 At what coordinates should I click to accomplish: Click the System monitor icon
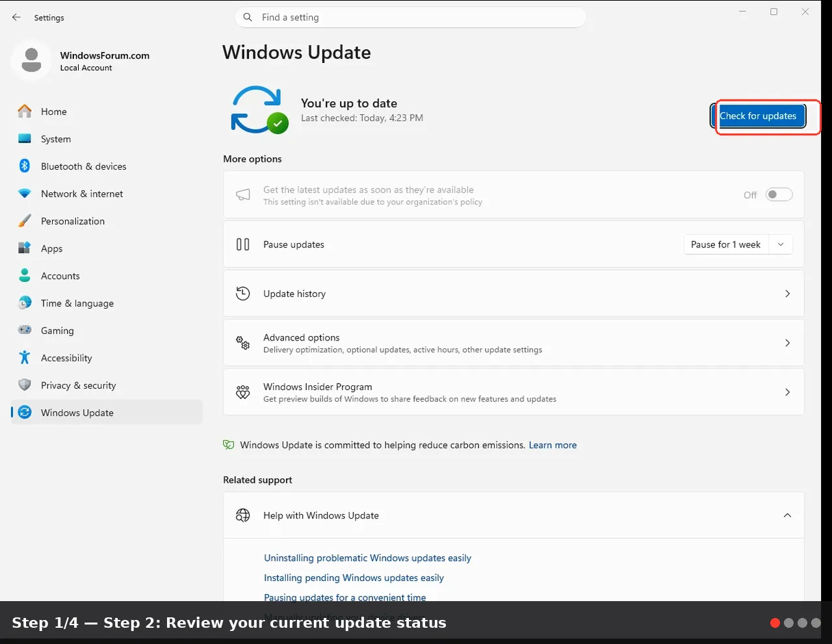tap(25, 139)
